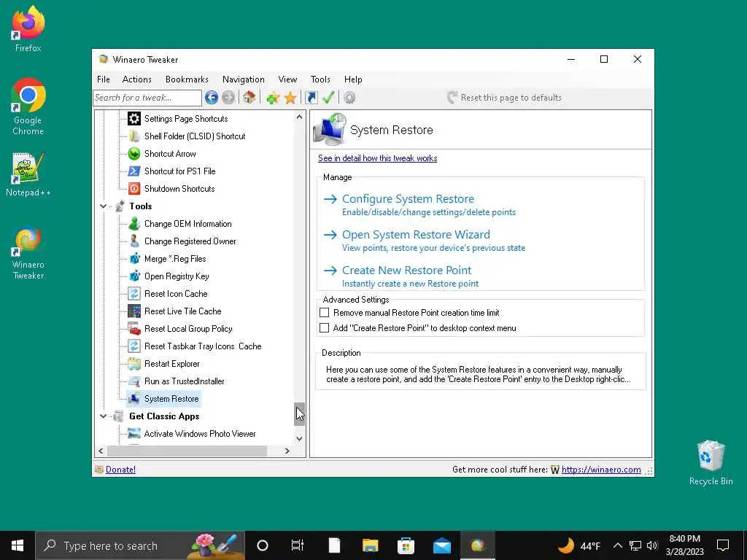
Task: Open the Bookmarks menu
Action: [187, 79]
